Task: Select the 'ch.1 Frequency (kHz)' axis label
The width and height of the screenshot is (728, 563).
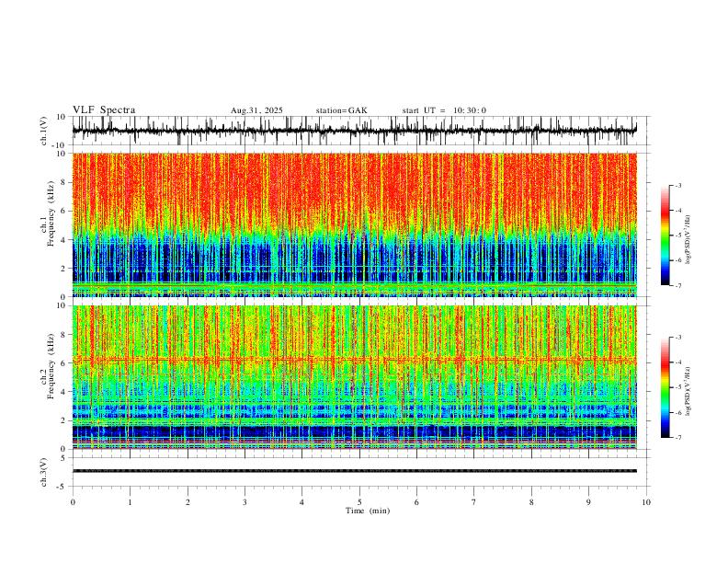Action: [48, 213]
